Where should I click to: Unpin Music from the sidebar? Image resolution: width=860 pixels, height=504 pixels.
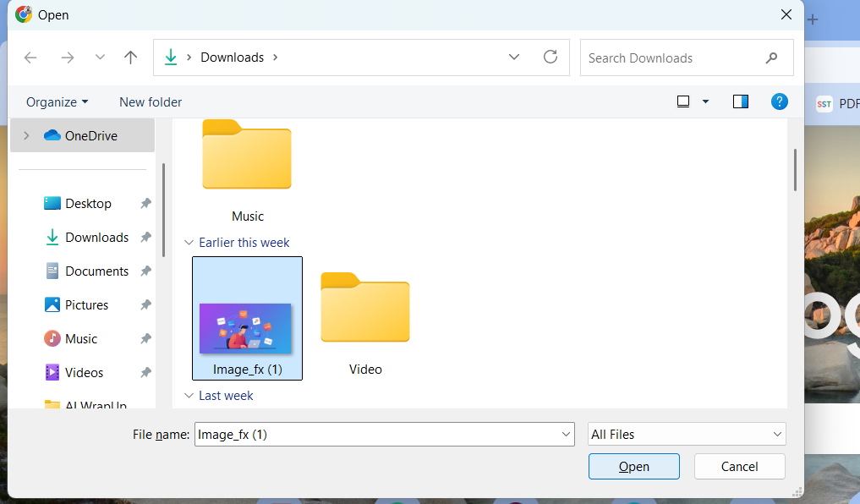click(145, 338)
